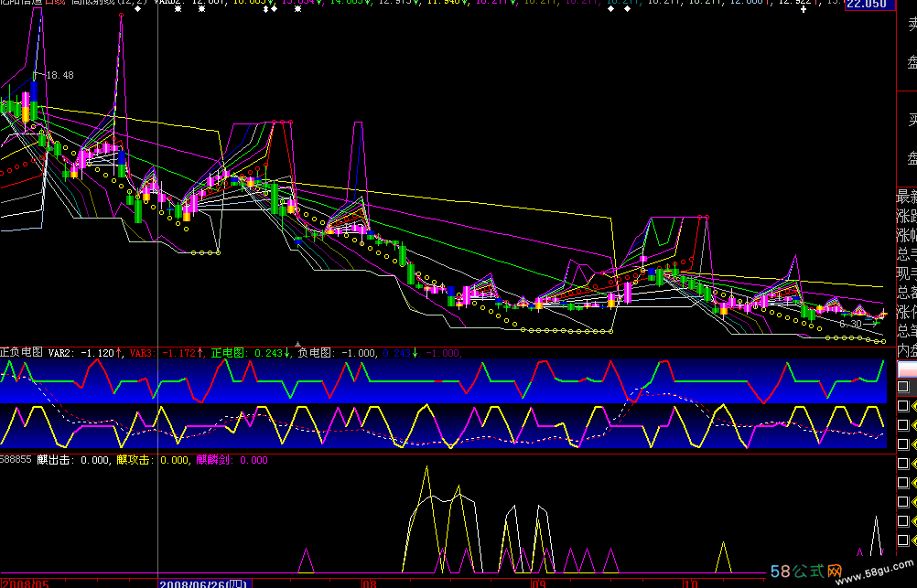Click the 正负电图 indicator title
The height and width of the screenshot is (588, 917).
(x=22, y=352)
